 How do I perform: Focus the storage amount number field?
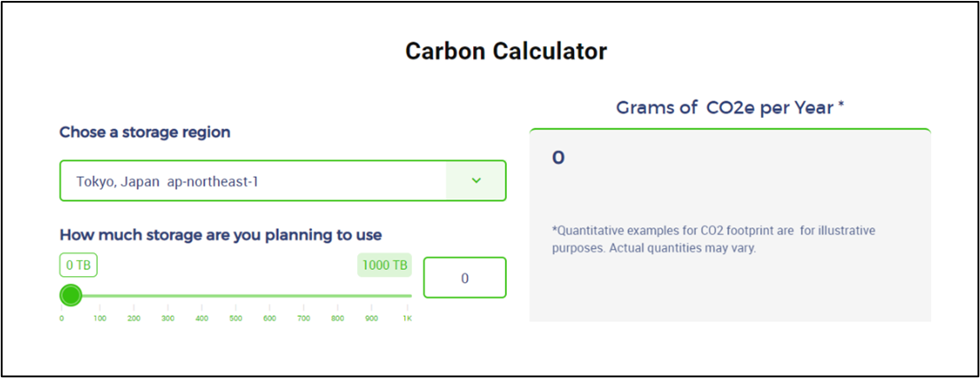464,278
